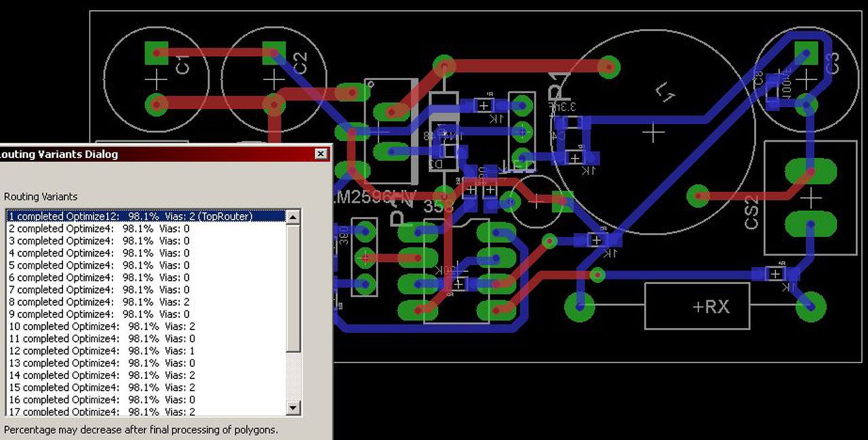Select routing variant 2 completed Optimize4
This screenshot has height=440, width=868.
pos(146,228)
